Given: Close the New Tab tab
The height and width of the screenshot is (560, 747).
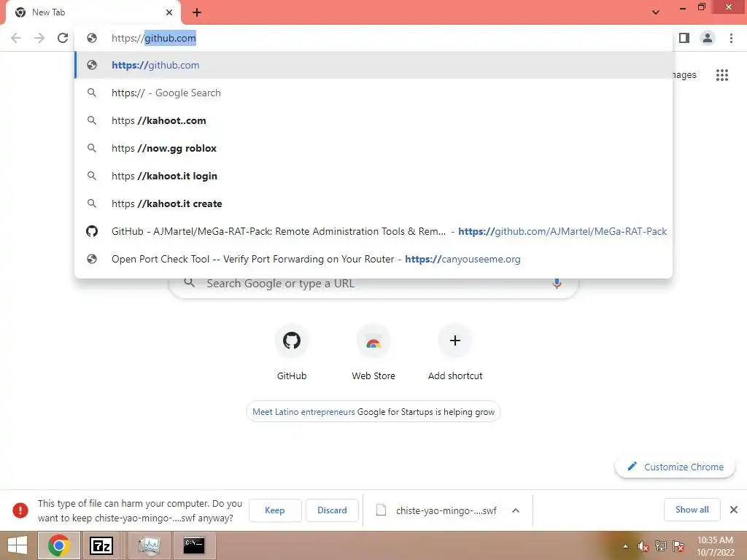Looking at the screenshot, I should 169,12.
